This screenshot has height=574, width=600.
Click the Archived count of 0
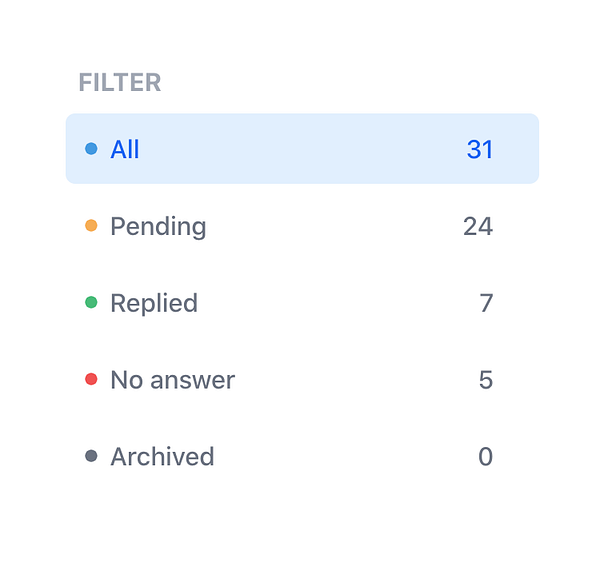click(x=486, y=457)
